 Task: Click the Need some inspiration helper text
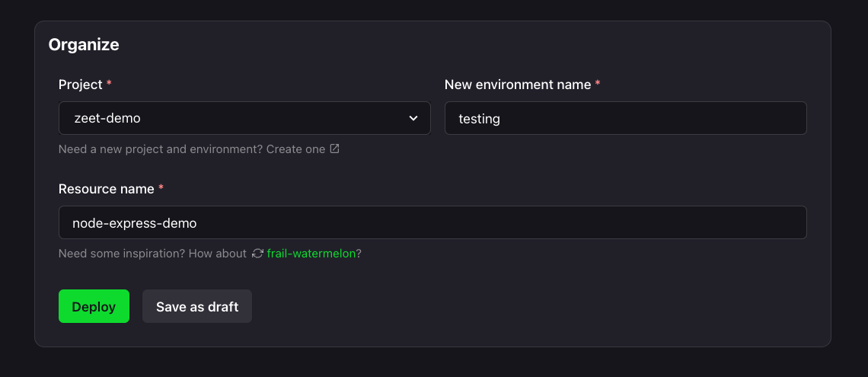coord(152,254)
